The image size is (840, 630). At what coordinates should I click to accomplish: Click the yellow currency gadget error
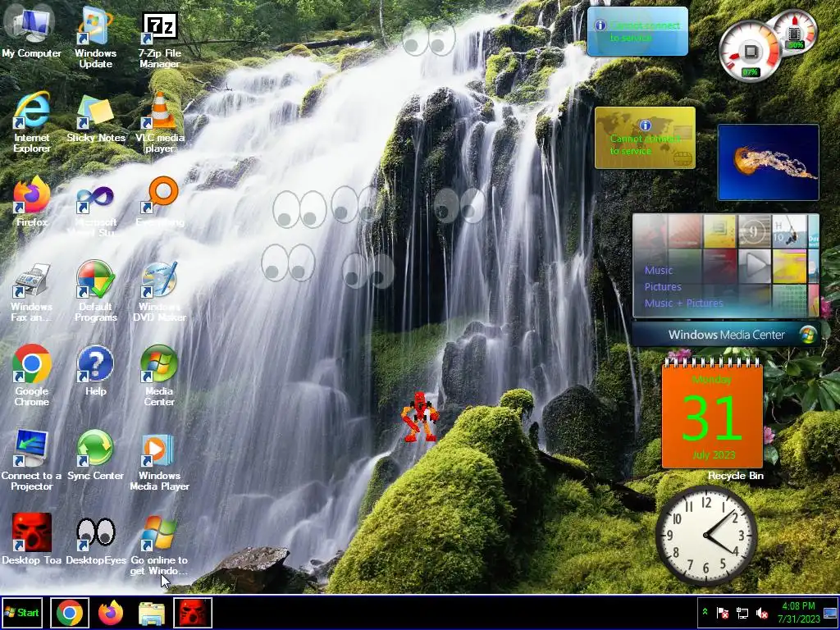point(645,138)
